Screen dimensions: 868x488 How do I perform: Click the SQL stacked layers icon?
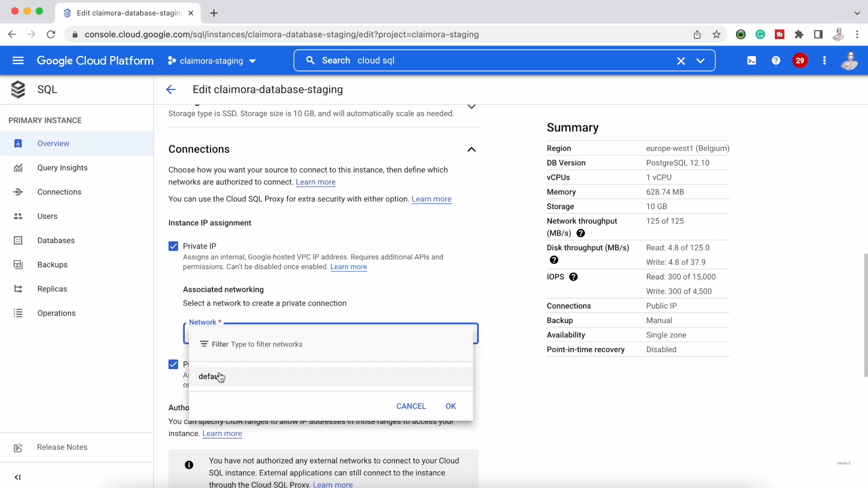coord(18,89)
